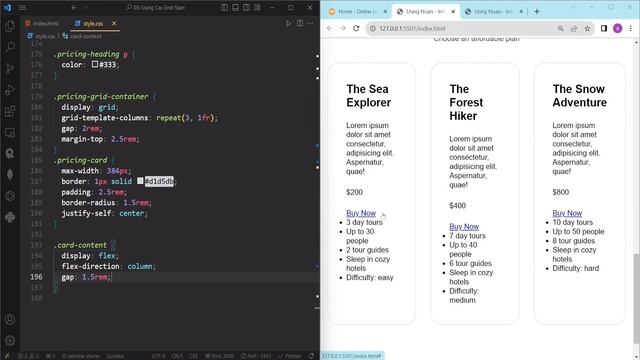The width and height of the screenshot is (640, 360).
Task: Click the browser Back button
Action: [329, 28]
